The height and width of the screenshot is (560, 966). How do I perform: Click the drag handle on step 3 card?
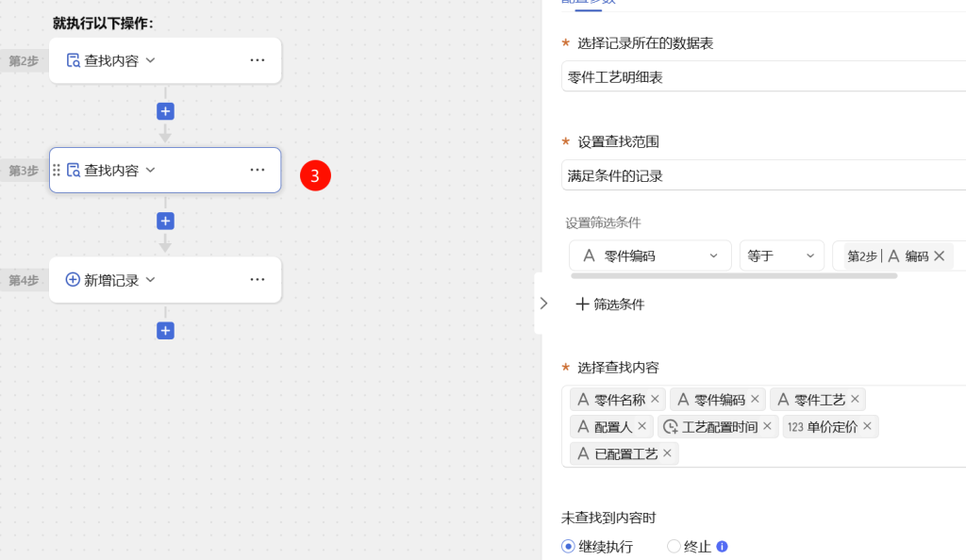point(57,170)
